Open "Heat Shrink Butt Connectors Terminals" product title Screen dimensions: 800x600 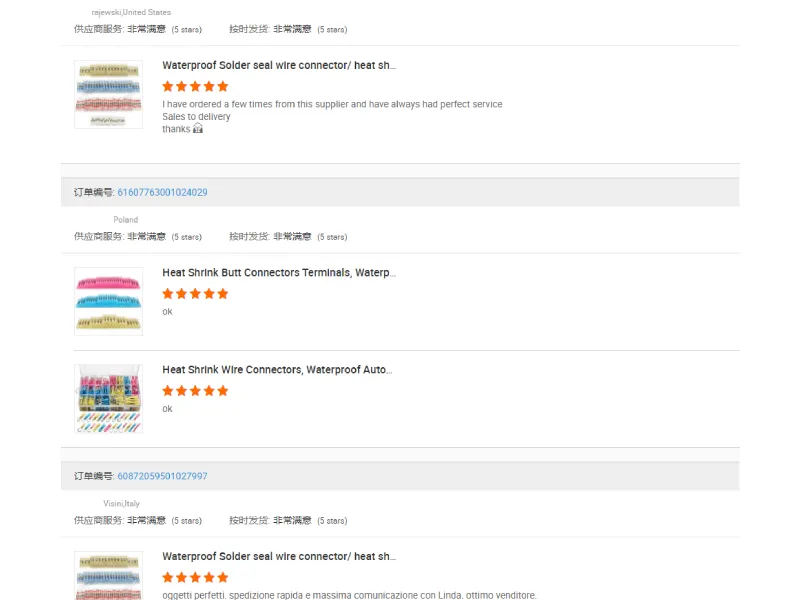pyautogui.click(x=279, y=272)
